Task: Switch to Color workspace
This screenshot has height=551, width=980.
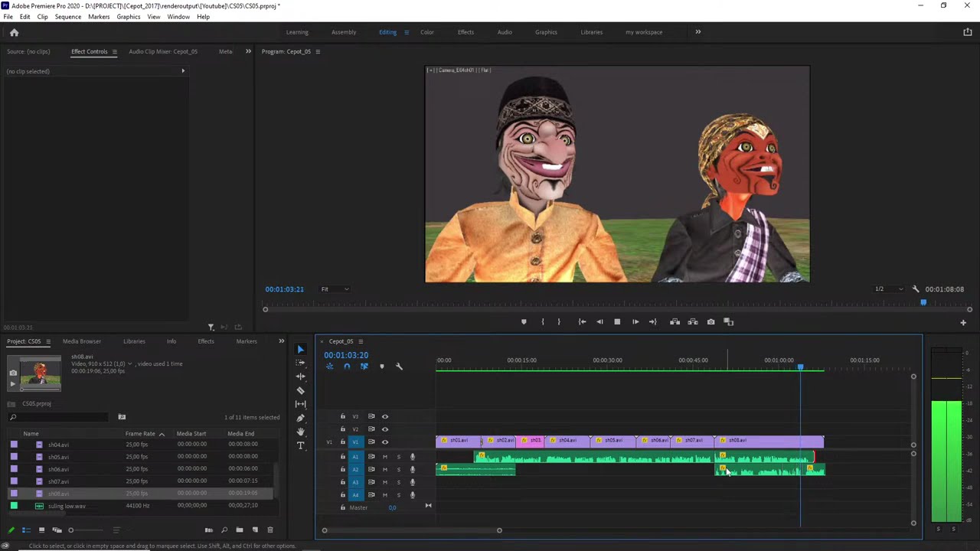Action: pyautogui.click(x=427, y=32)
